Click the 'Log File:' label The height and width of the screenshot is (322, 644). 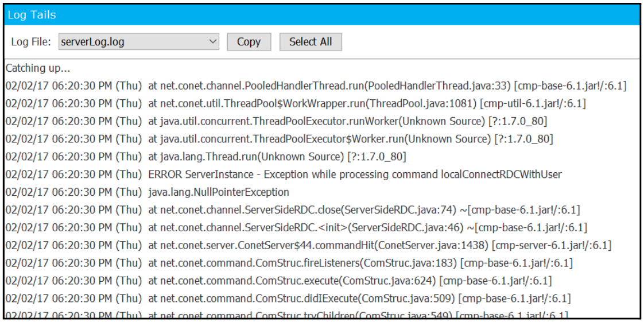(31, 42)
